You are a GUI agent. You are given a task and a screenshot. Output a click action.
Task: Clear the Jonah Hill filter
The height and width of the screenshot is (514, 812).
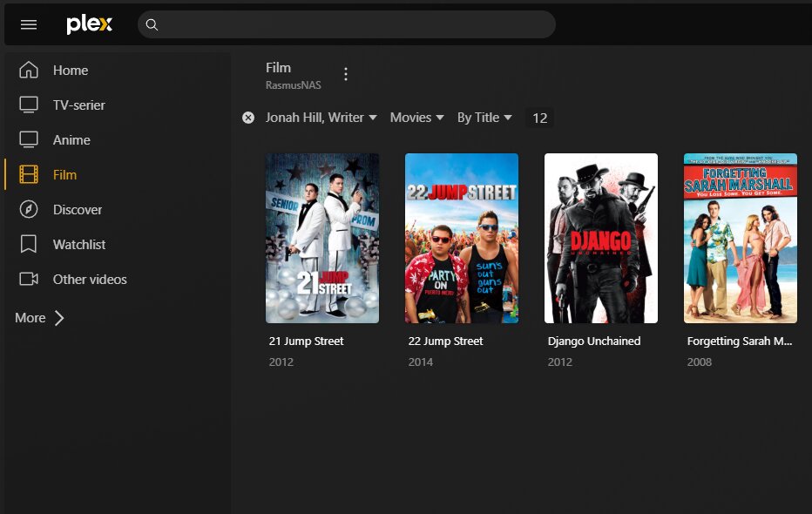248,118
